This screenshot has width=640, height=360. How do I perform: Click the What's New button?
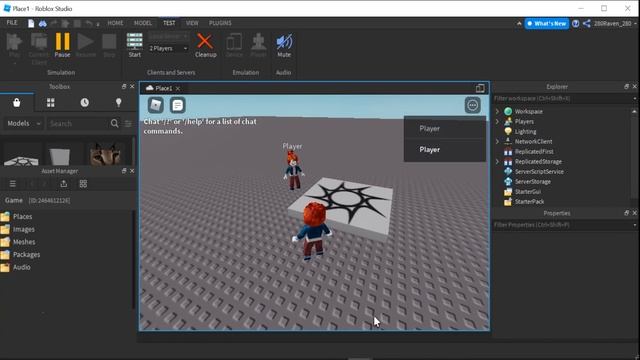[547, 24]
